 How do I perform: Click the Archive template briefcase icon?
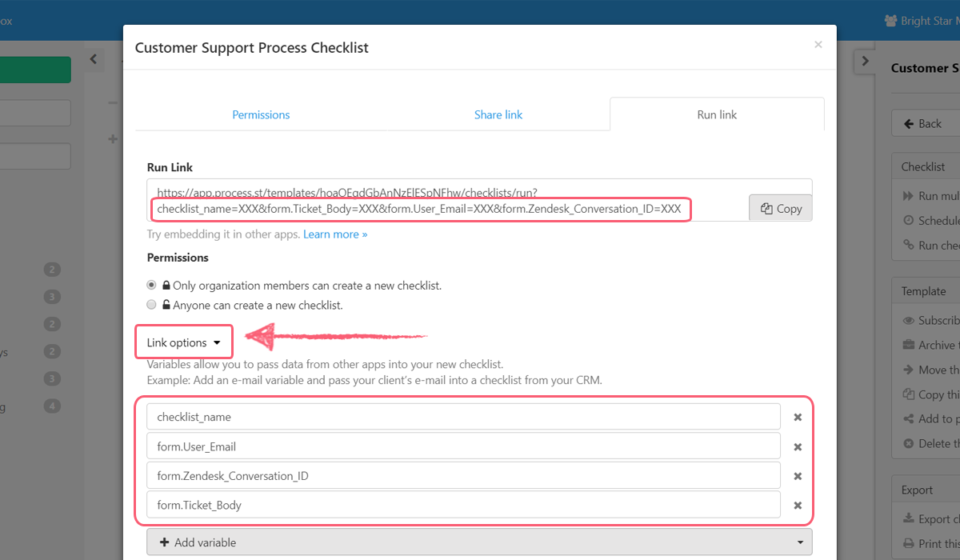[908, 345]
